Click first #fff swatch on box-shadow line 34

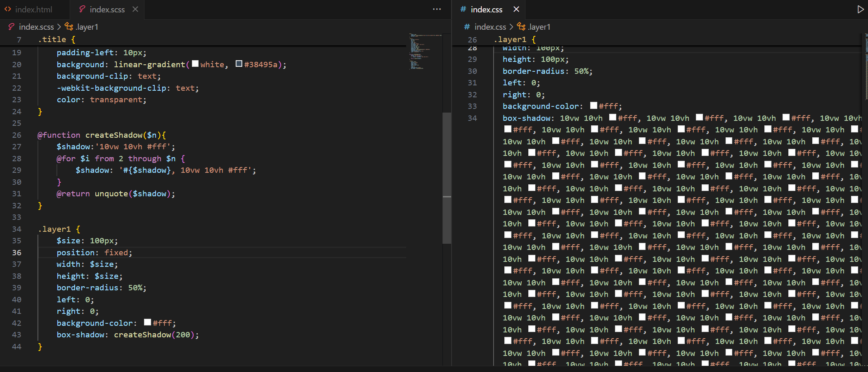coord(613,118)
